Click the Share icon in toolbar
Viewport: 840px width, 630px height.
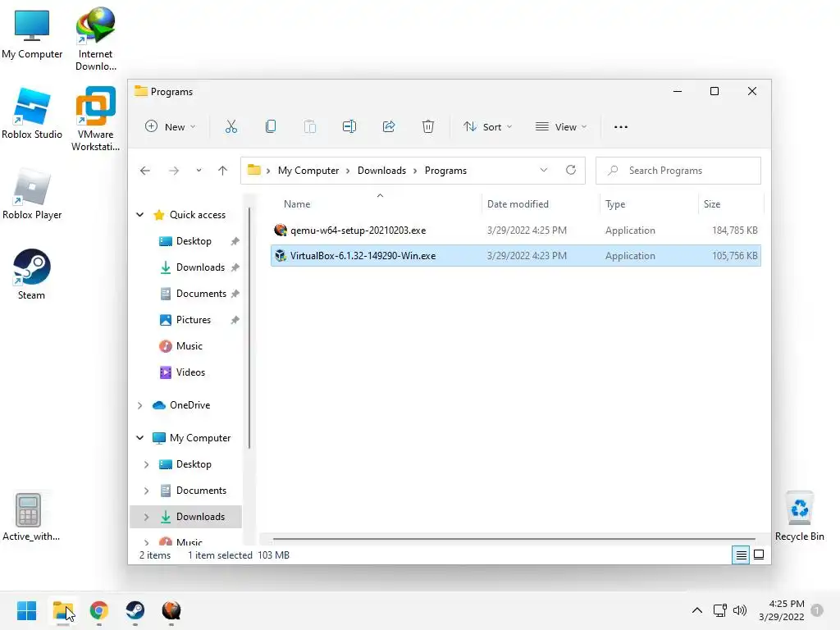(389, 127)
